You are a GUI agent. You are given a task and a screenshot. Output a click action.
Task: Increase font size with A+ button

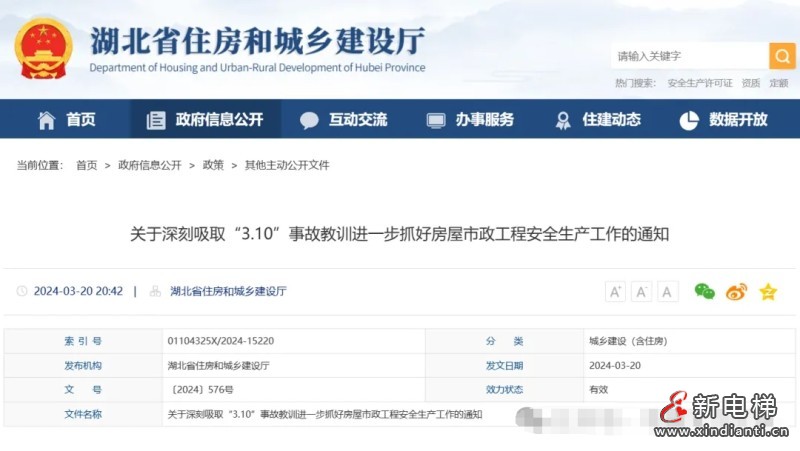615,292
